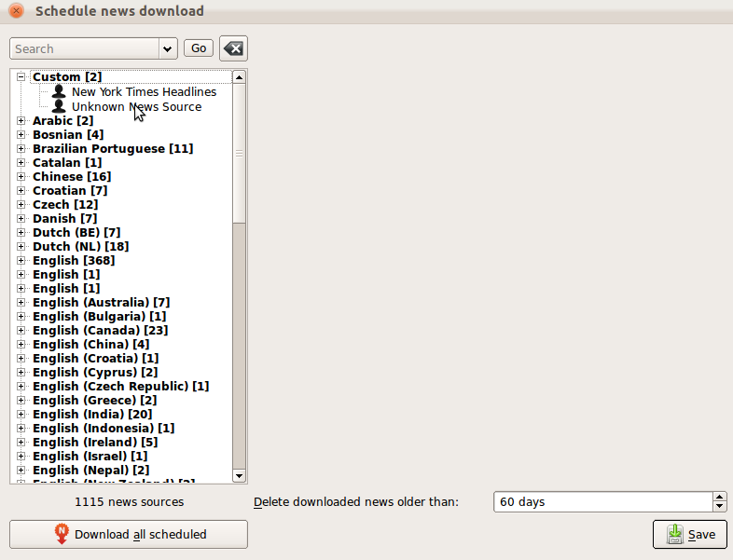Screen dimensions: 733x560
Task: Click the 60 days input field
Action: click(603, 501)
